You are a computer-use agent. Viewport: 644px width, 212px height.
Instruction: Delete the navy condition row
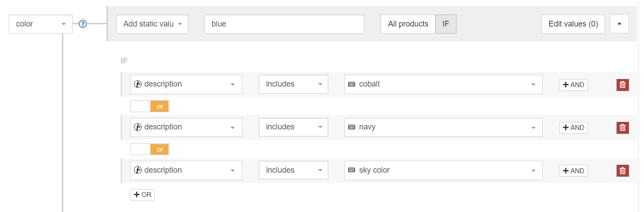point(622,127)
